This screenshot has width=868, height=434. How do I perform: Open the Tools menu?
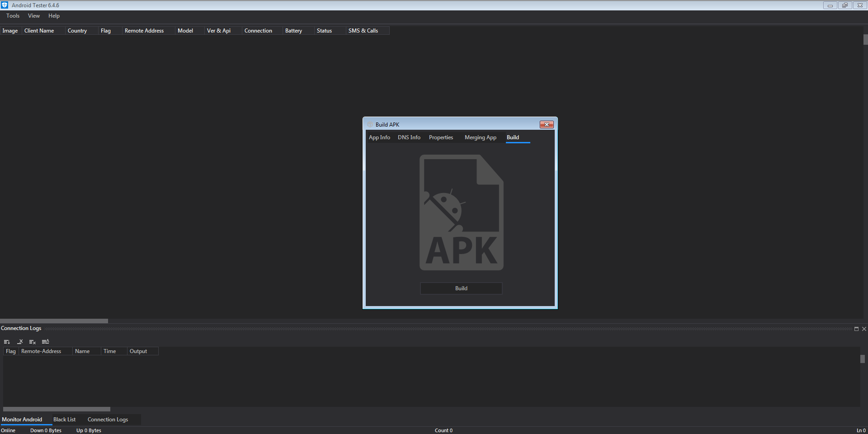tap(13, 16)
